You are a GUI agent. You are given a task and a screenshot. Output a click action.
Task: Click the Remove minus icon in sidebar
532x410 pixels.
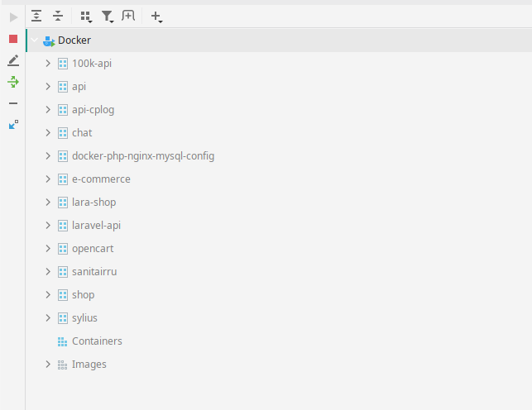pos(13,103)
